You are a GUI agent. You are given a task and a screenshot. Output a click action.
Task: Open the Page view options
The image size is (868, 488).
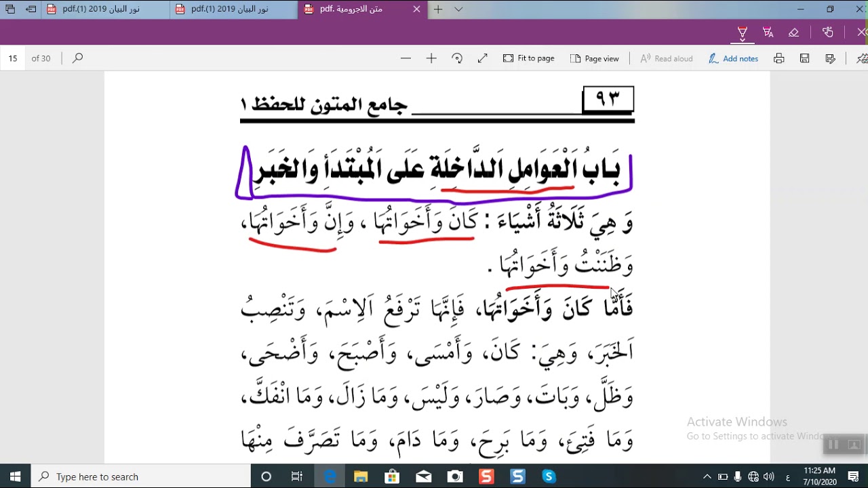coord(595,58)
